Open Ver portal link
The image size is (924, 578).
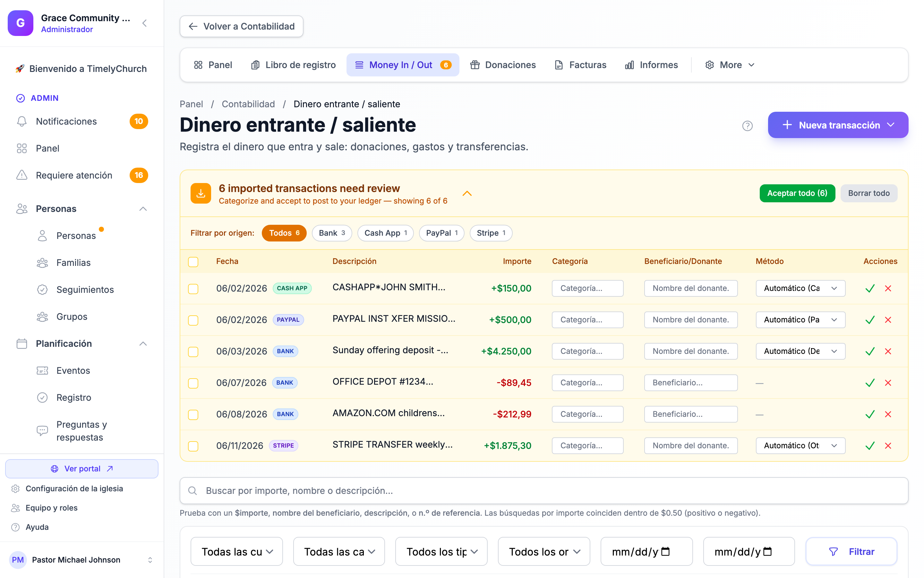82,469
